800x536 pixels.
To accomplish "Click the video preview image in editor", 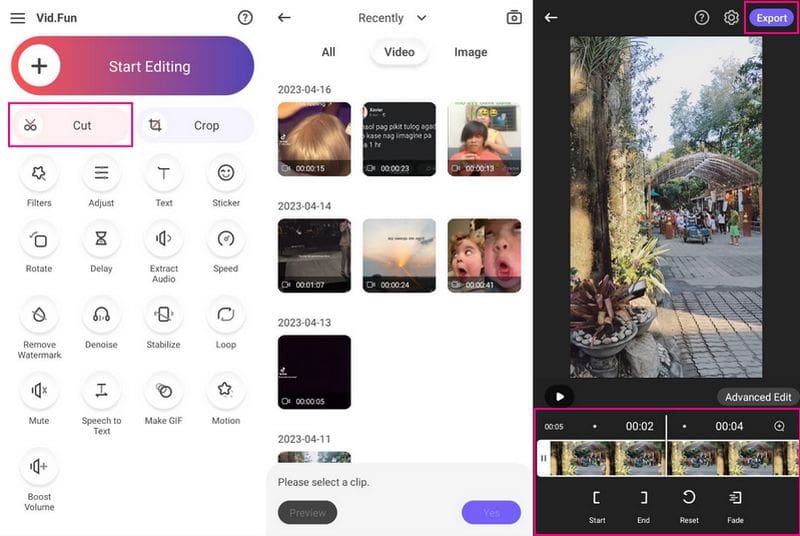I will click(x=666, y=207).
